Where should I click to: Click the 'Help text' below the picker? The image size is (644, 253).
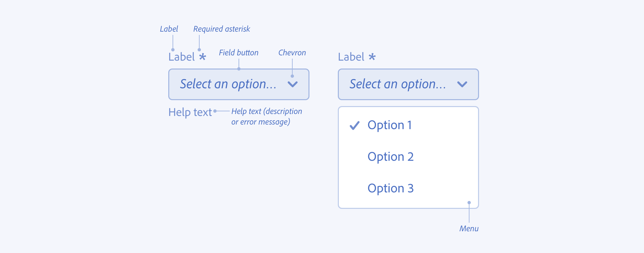tap(190, 112)
